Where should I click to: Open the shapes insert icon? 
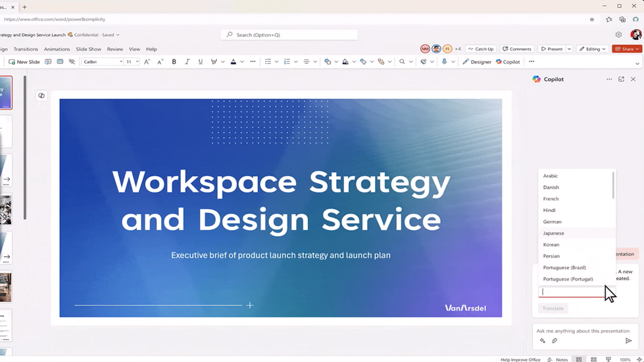[x=328, y=62]
